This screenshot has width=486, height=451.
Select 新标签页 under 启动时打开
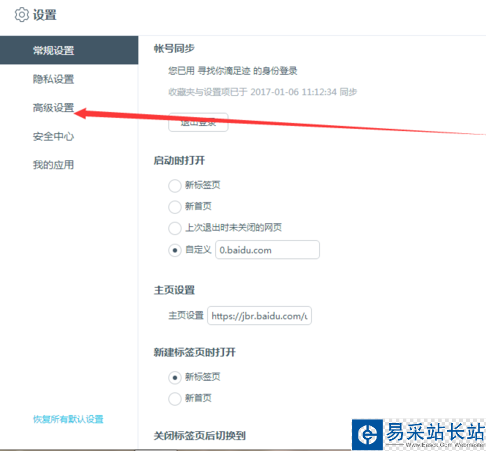(175, 185)
